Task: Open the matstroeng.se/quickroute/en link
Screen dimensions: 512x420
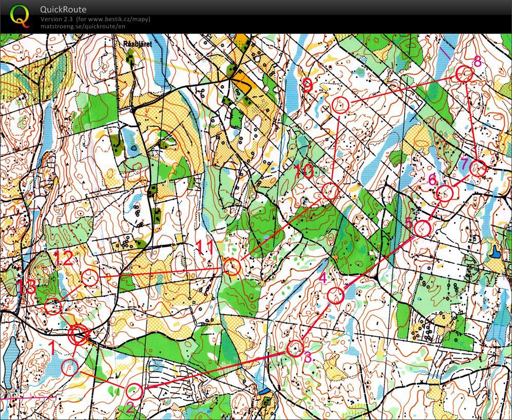Action: click(83, 26)
